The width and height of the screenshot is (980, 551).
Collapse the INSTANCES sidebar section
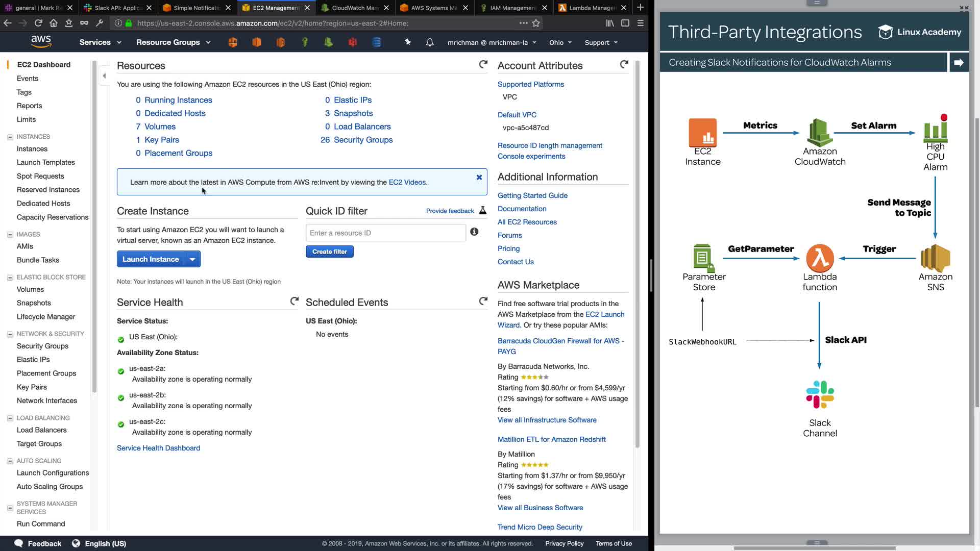[10, 137]
